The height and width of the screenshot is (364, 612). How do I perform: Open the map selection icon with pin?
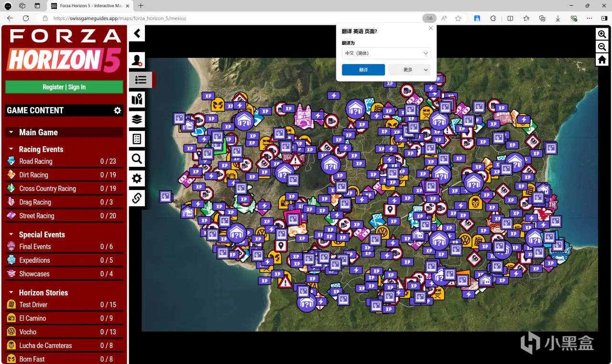click(137, 99)
